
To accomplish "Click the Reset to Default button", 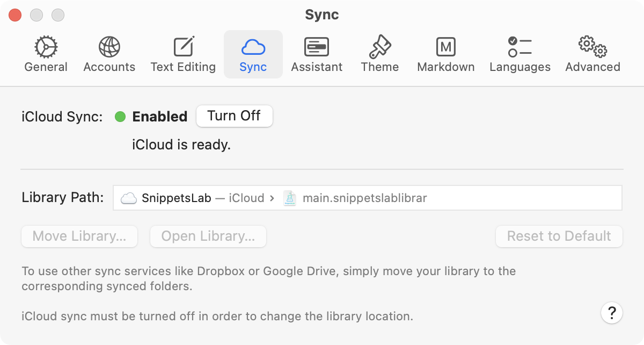I will (x=559, y=236).
